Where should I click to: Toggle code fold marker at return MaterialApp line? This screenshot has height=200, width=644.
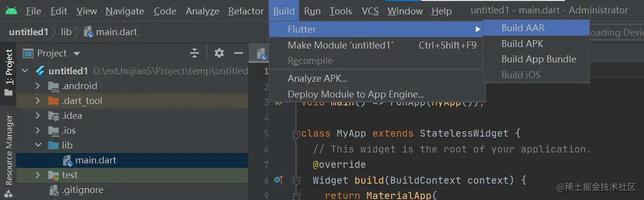(297, 196)
